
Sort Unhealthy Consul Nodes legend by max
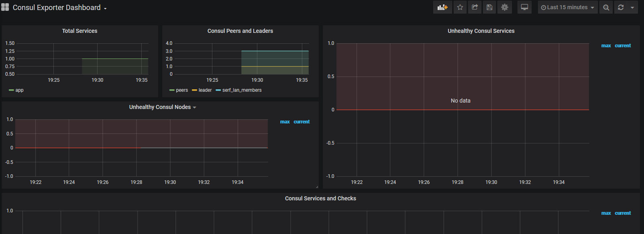tap(285, 122)
